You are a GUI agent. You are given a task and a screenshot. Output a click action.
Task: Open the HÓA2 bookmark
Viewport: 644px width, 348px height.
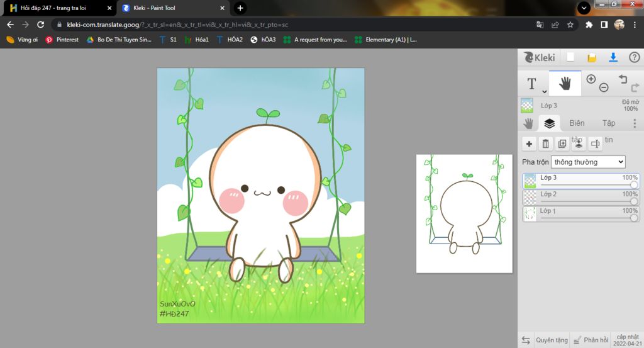[230, 40]
